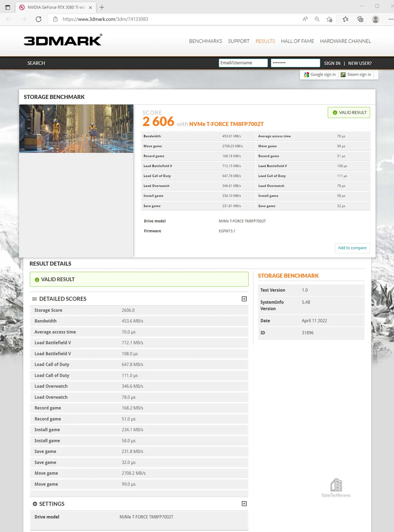Click the DETAILED SCORES list icon
Image resolution: width=394 pixels, height=532 pixels.
[x=34, y=299]
